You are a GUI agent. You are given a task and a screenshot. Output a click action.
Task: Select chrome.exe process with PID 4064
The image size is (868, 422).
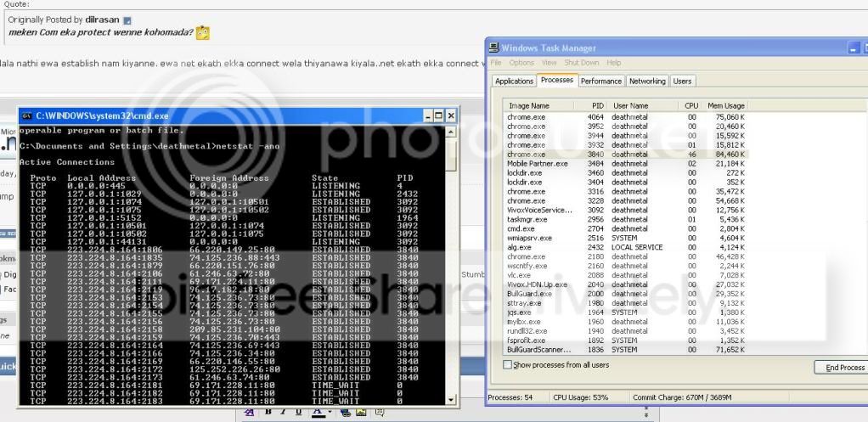pos(626,117)
